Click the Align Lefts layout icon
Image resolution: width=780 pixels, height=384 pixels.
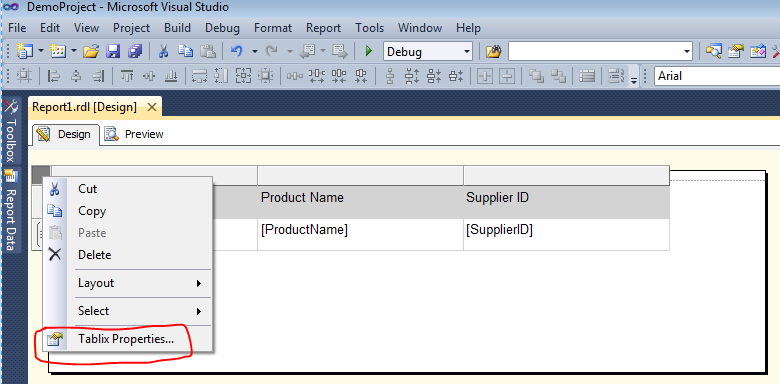pyautogui.click(x=53, y=76)
